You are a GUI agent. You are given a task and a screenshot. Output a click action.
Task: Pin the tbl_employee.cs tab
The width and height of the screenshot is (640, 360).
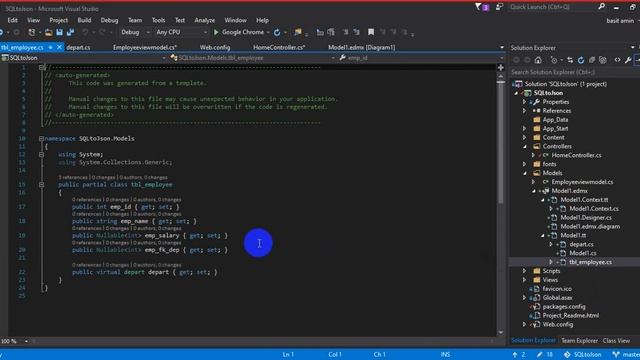tap(51, 47)
